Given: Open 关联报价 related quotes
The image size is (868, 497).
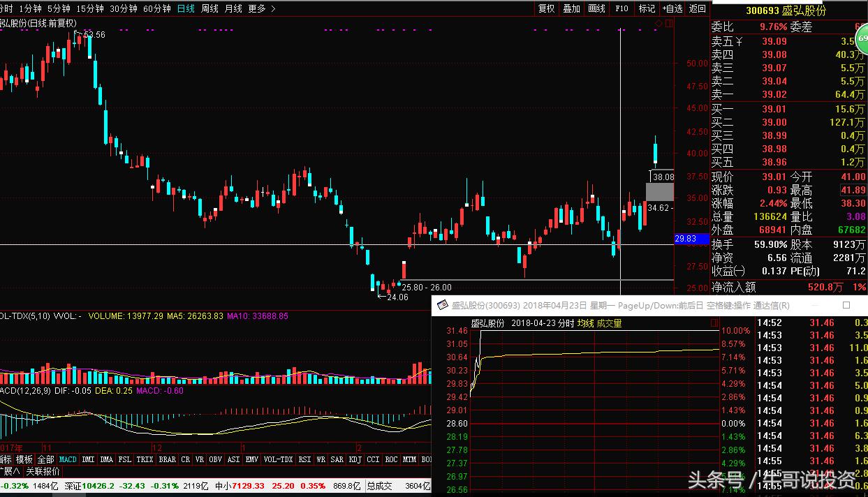Looking at the screenshot, I should [x=43, y=472].
